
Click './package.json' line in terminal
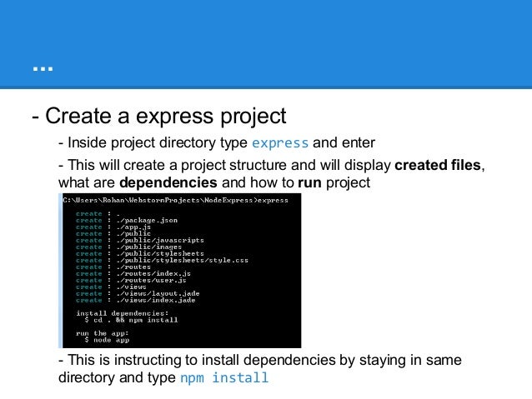[127, 221]
